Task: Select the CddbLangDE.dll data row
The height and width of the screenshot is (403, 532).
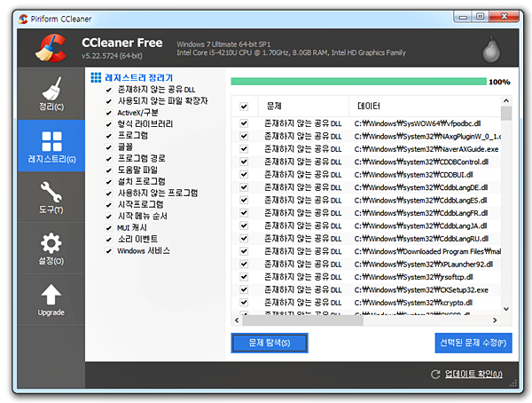Action: point(366,187)
